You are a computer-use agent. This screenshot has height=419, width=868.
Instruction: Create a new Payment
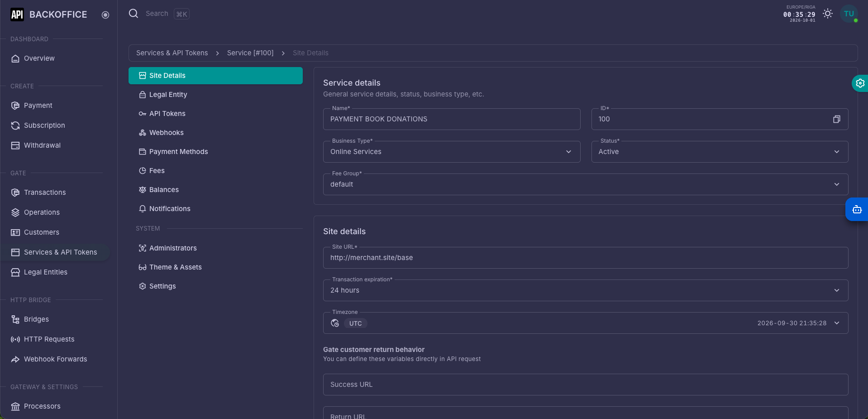(x=54, y=106)
